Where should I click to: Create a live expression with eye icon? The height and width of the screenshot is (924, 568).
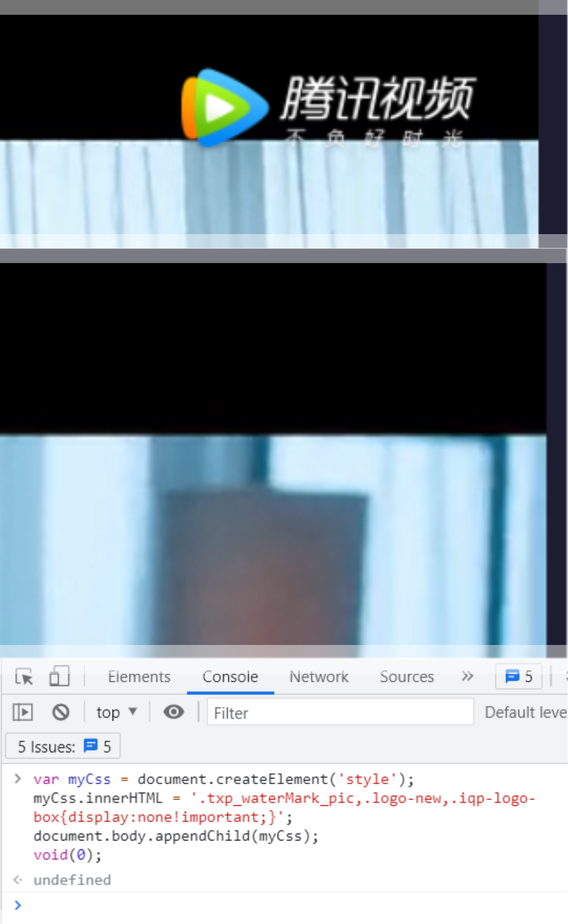pyautogui.click(x=174, y=712)
